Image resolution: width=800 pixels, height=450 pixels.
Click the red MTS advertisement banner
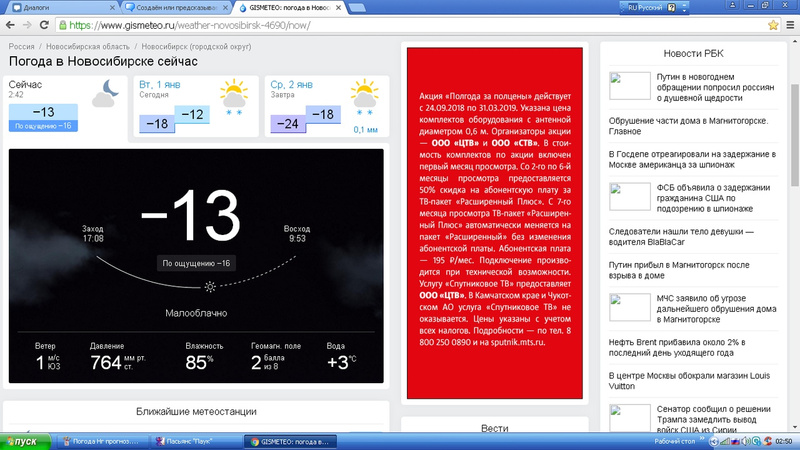click(494, 223)
